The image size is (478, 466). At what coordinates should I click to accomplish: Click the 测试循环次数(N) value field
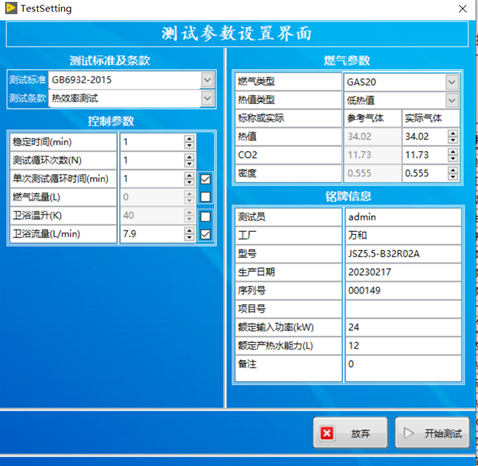[x=152, y=160]
